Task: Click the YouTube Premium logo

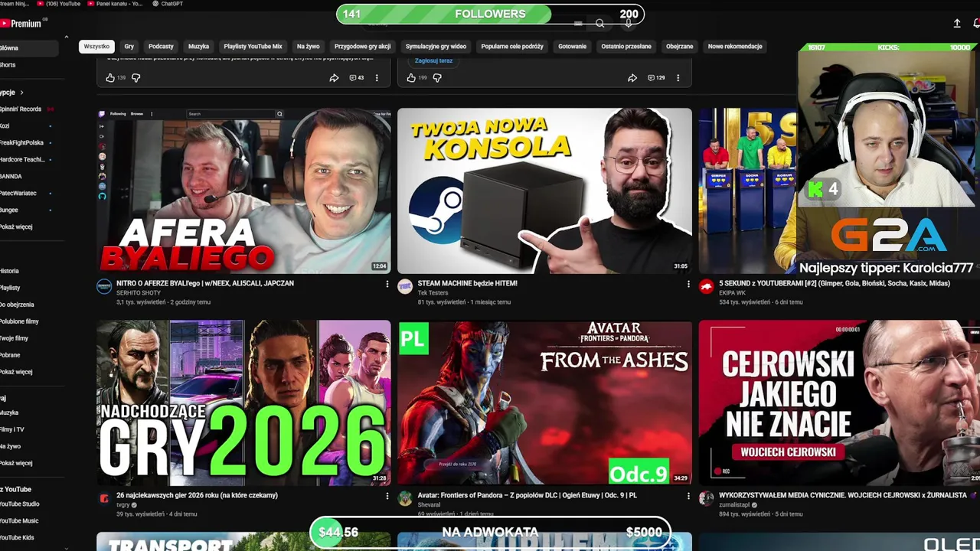Action: (x=21, y=24)
